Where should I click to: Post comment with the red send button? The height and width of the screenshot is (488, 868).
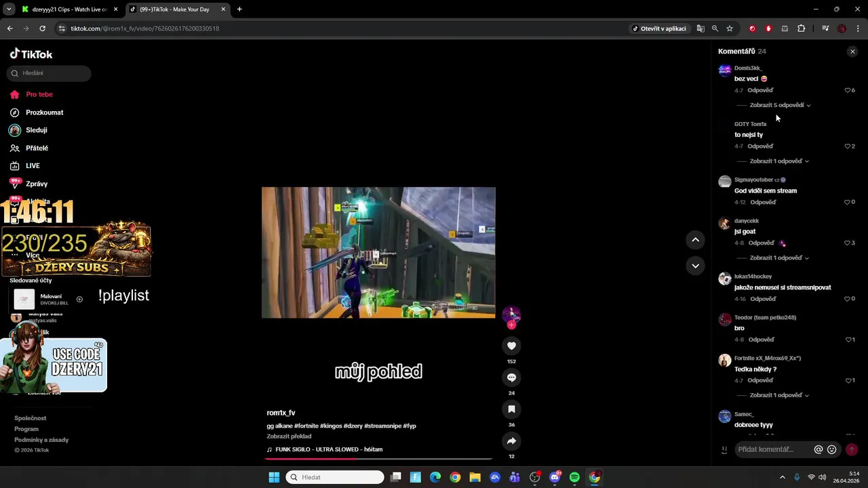[x=852, y=449]
